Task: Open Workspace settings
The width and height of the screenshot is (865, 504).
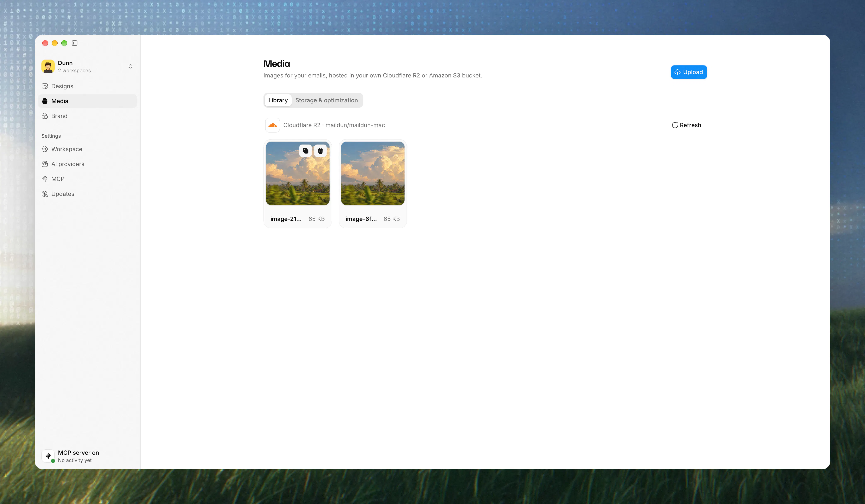Action: click(x=88, y=149)
